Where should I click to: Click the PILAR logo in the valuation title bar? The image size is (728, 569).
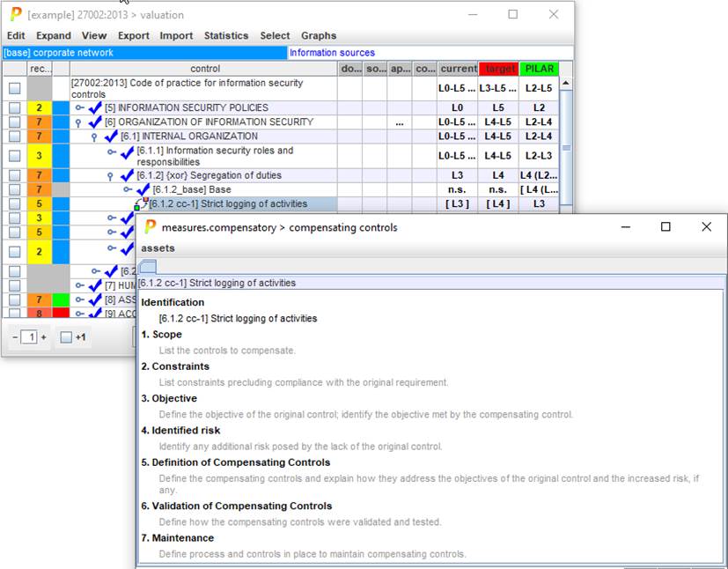16,15
